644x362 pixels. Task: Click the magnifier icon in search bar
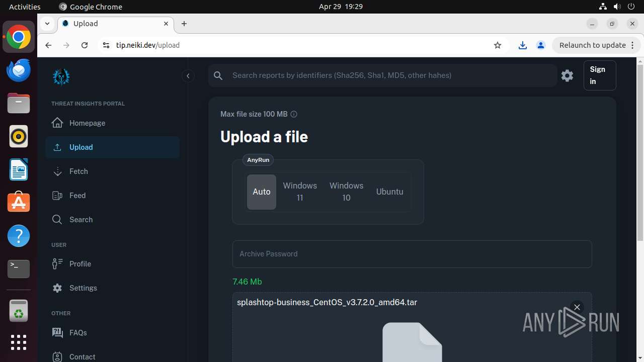[x=218, y=75]
